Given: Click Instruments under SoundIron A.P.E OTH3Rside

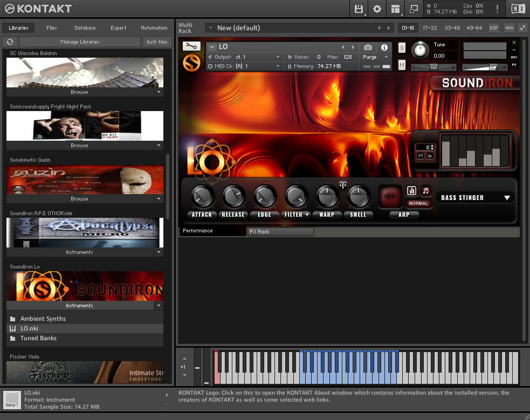Looking at the screenshot, I should pyautogui.click(x=80, y=252).
